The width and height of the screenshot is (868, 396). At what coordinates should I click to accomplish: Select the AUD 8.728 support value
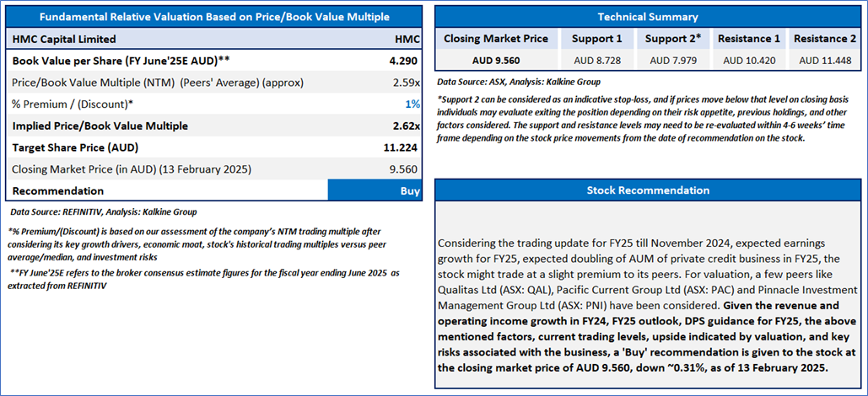tap(596, 61)
